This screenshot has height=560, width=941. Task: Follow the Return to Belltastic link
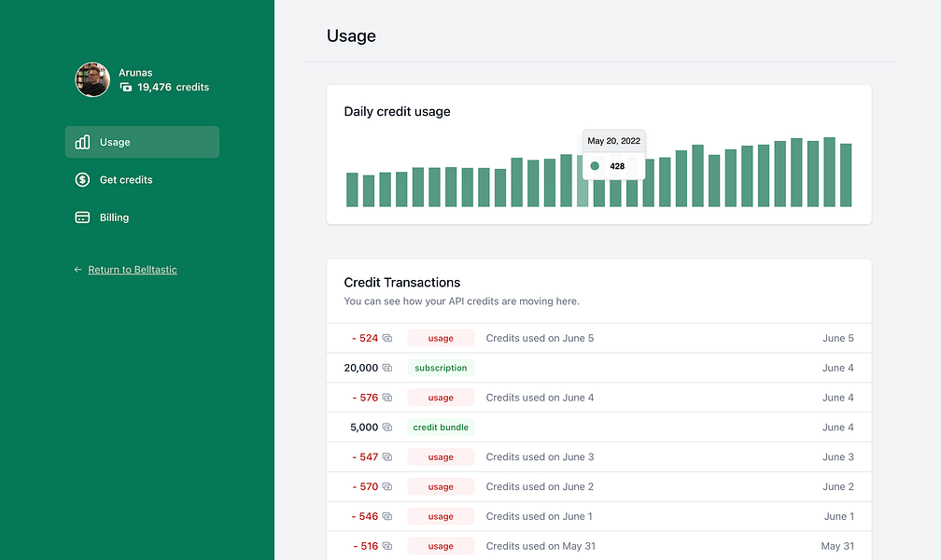click(133, 270)
